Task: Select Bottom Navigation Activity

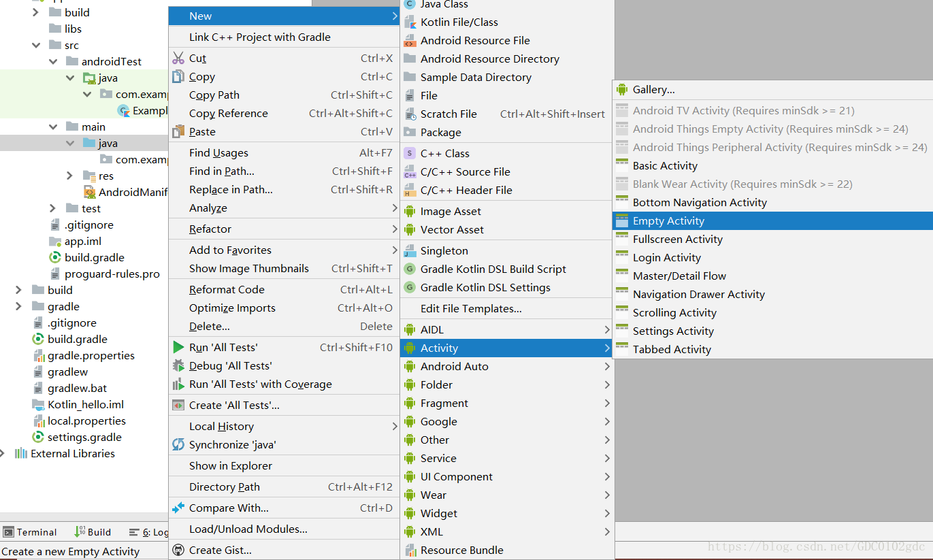Action: [773, 203]
